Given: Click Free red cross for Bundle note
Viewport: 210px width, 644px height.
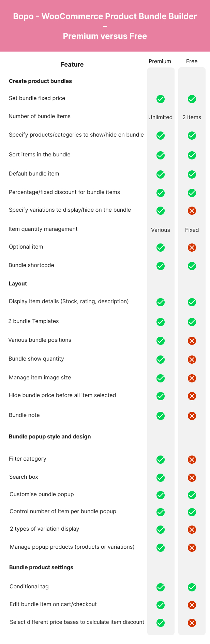Looking at the screenshot, I should 192,416.
